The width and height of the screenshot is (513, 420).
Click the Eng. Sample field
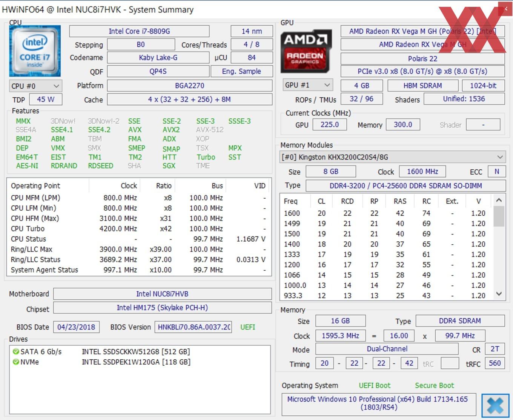241,71
